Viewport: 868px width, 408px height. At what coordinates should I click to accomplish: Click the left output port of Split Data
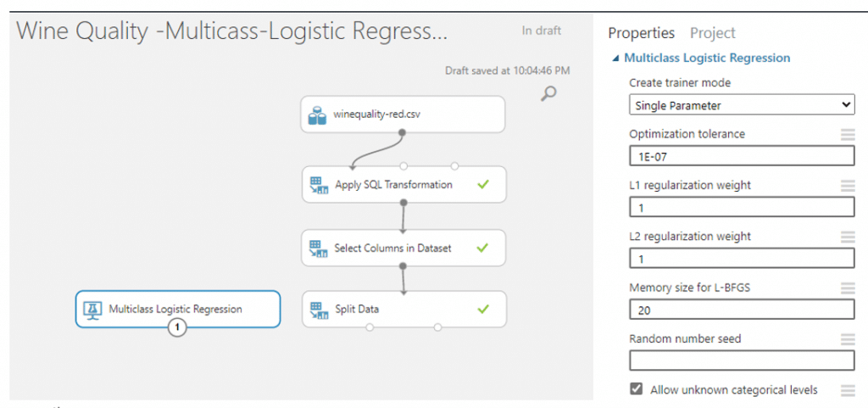370,327
